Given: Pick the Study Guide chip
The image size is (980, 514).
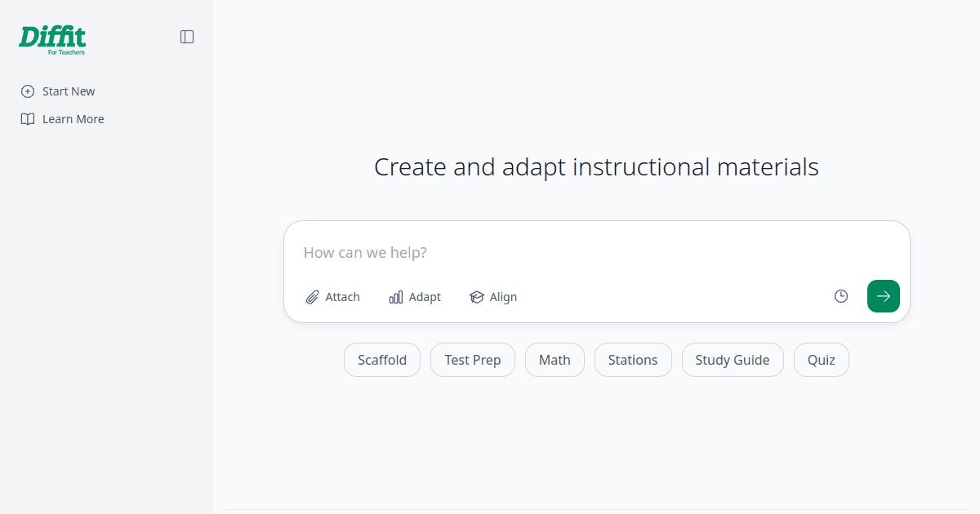Looking at the screenshot, I should [x=733, y=360].
